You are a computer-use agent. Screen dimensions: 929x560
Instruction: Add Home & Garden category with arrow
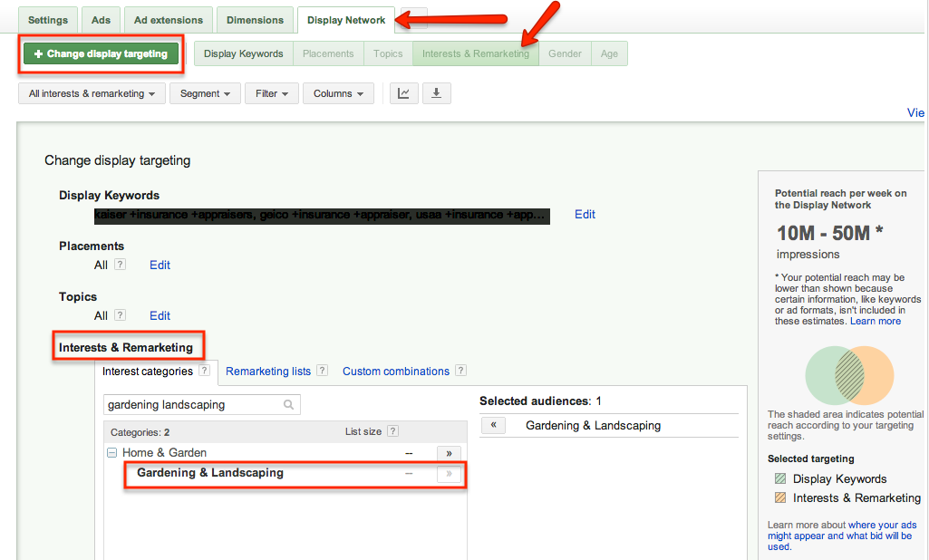(x=449, y=453)
